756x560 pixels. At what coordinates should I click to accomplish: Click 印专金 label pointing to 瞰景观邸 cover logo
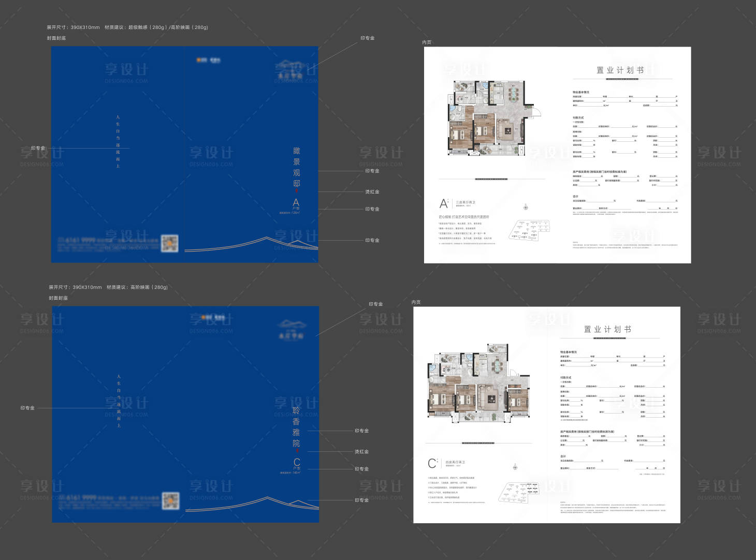point(368,38)
